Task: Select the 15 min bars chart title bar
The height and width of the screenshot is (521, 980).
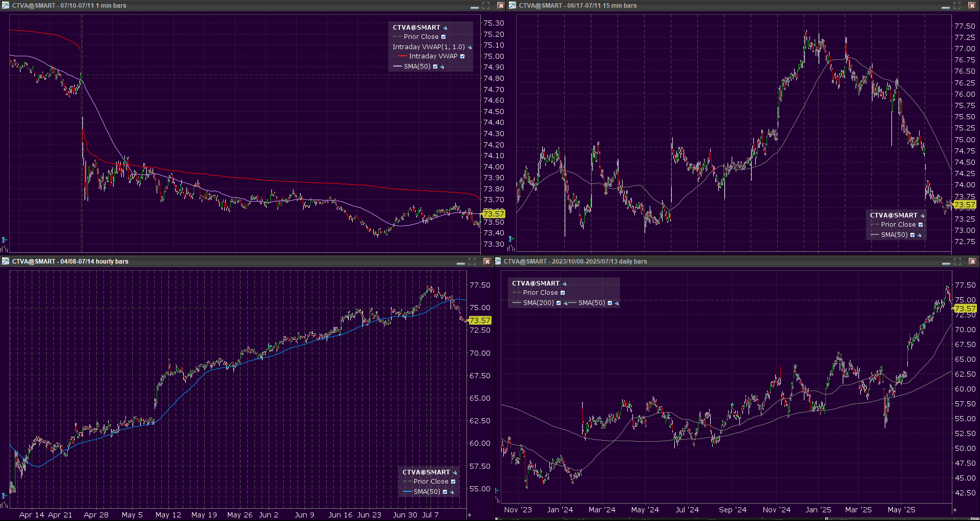Action: pos(578,6)
